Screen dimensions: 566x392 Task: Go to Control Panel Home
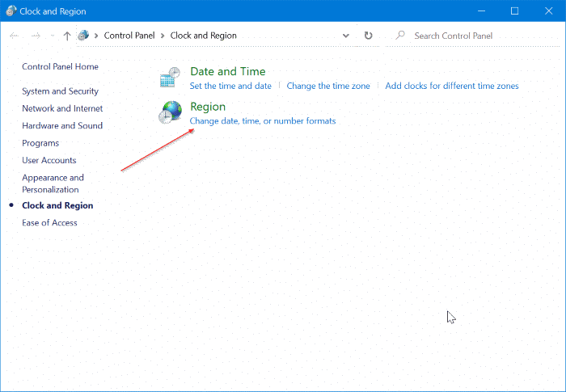[x=61, y=66]
